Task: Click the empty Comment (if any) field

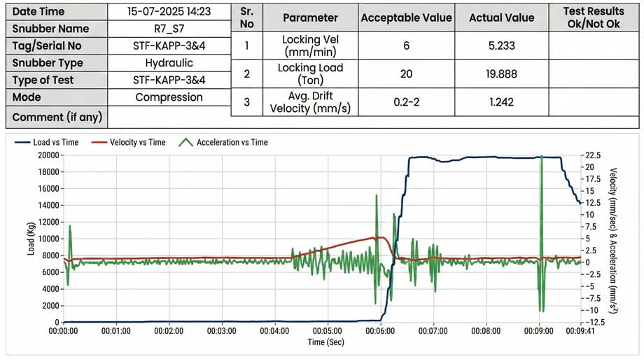Action: 169,116
